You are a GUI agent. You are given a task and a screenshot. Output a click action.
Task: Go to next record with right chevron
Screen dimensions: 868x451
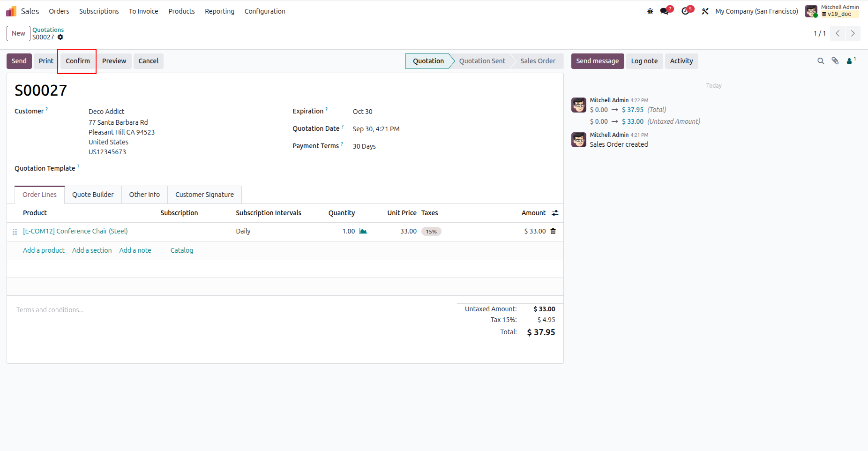click(x=853, y=33)
